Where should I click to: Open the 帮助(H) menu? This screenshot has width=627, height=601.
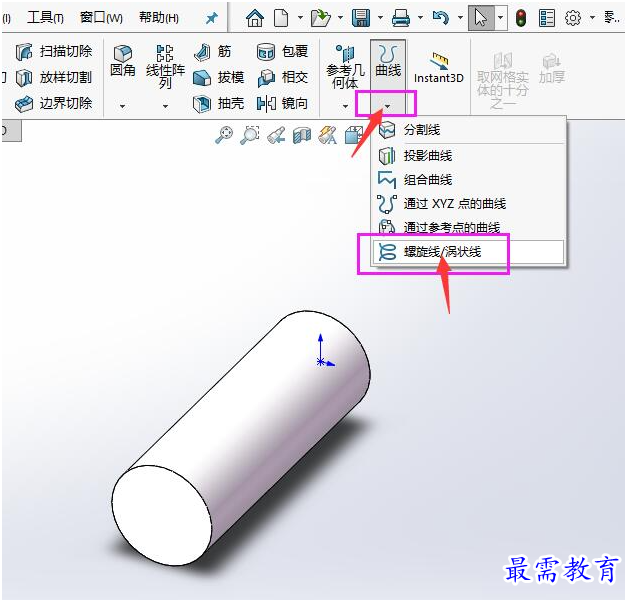pos(159,18)
